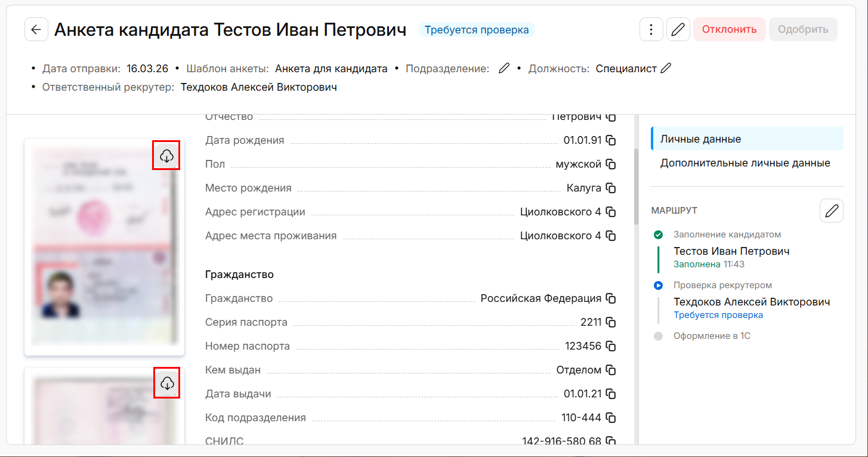Copy the Место рождения Калуга value
The height and width of the screenshot is (457, 868).
click(x=611, y=188)
